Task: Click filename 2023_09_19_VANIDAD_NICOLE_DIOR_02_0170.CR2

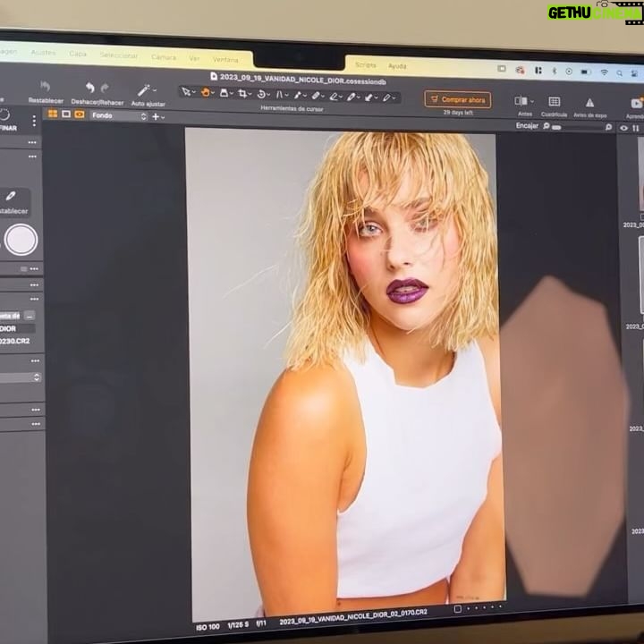Action: click(353, 617)
